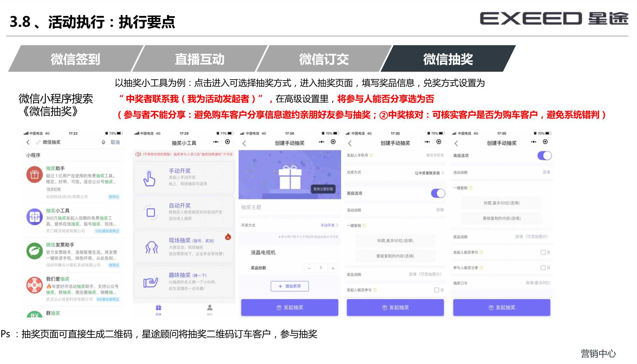
Task: Tap the 社交红包 tag under 抽奖助手
Action: pos(54,189)
